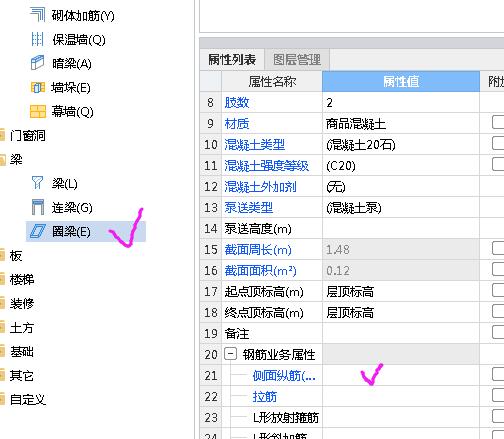
Task: Collapse the 梁 folder
Action: tap(3, 160)
